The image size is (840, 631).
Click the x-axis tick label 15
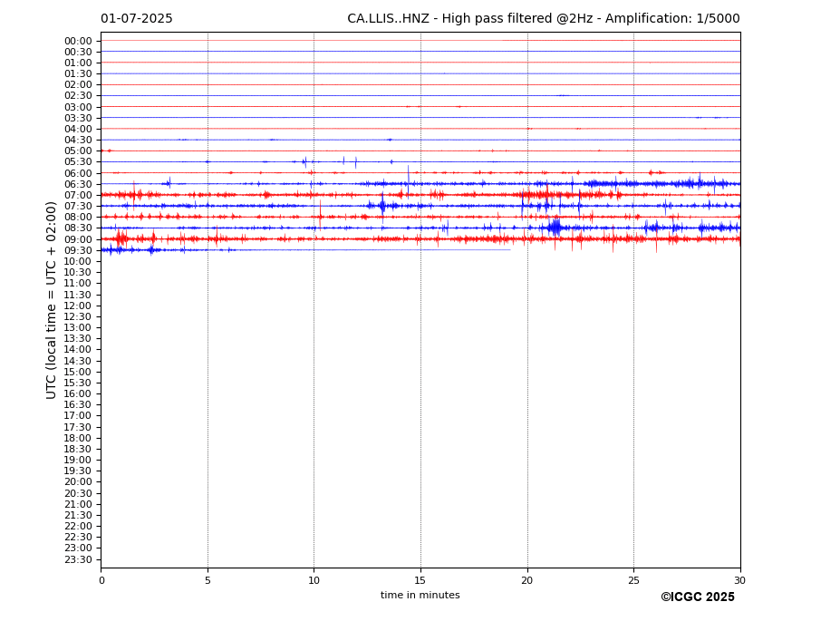tap(420, 580)
